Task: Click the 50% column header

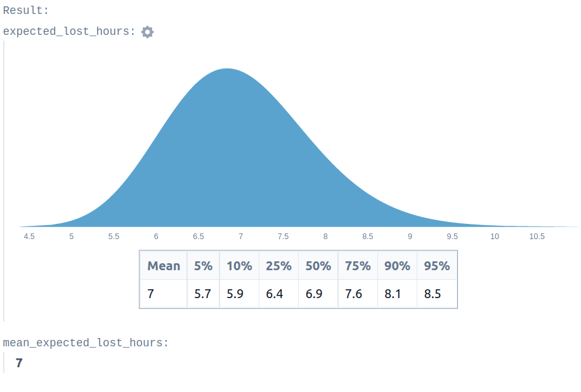Action: coord(318,266)
